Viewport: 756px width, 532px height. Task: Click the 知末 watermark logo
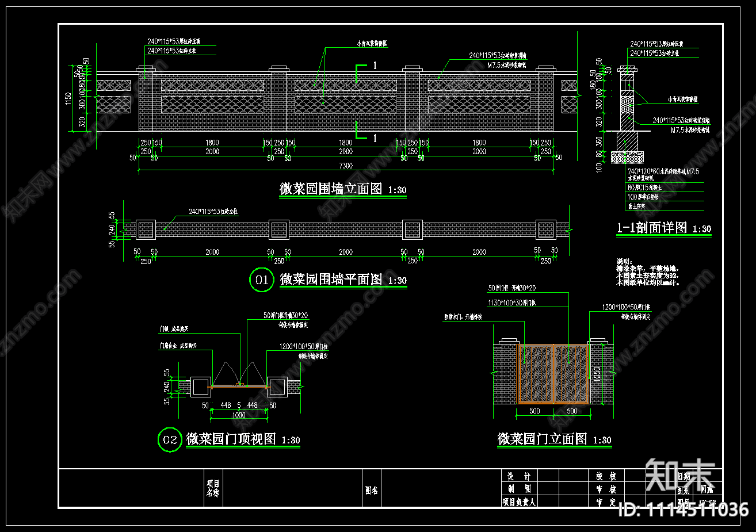680,474
